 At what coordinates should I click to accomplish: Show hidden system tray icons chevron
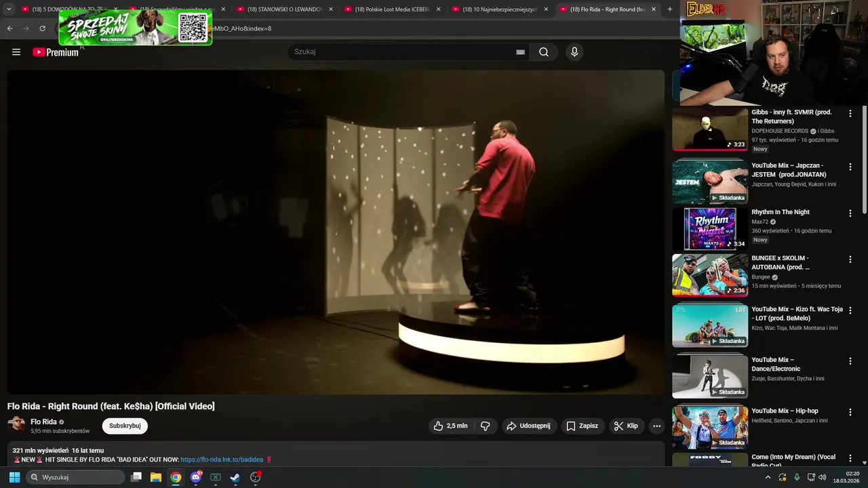[768, 477]
